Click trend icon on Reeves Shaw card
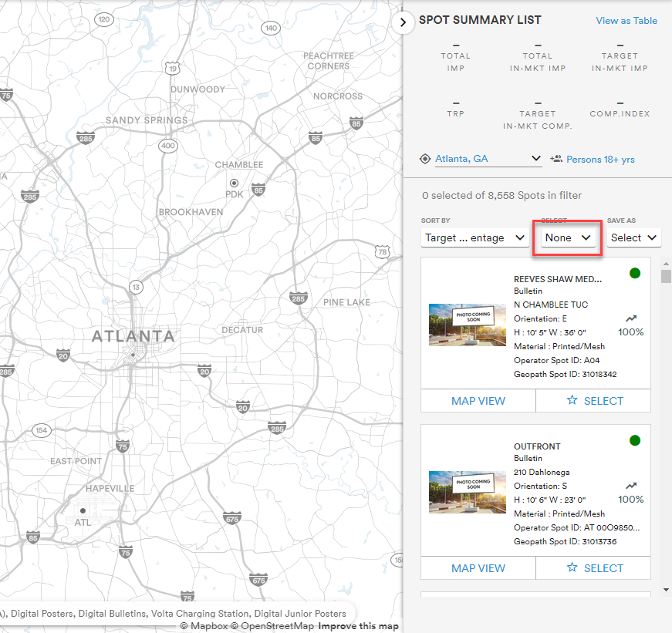Image resolution: width=672 pixels, height=633 pixels. pos(631,318)
